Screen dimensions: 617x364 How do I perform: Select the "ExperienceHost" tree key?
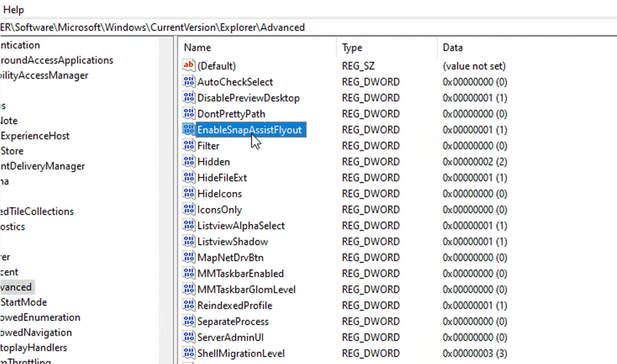coord(35,136)
